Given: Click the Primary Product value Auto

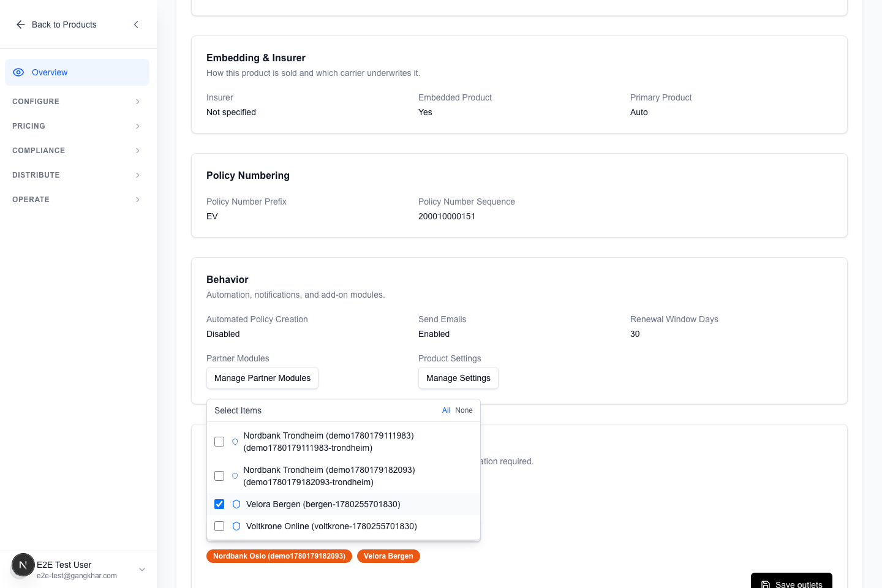Looking at the screenshot, I should [x=639, y=112].
